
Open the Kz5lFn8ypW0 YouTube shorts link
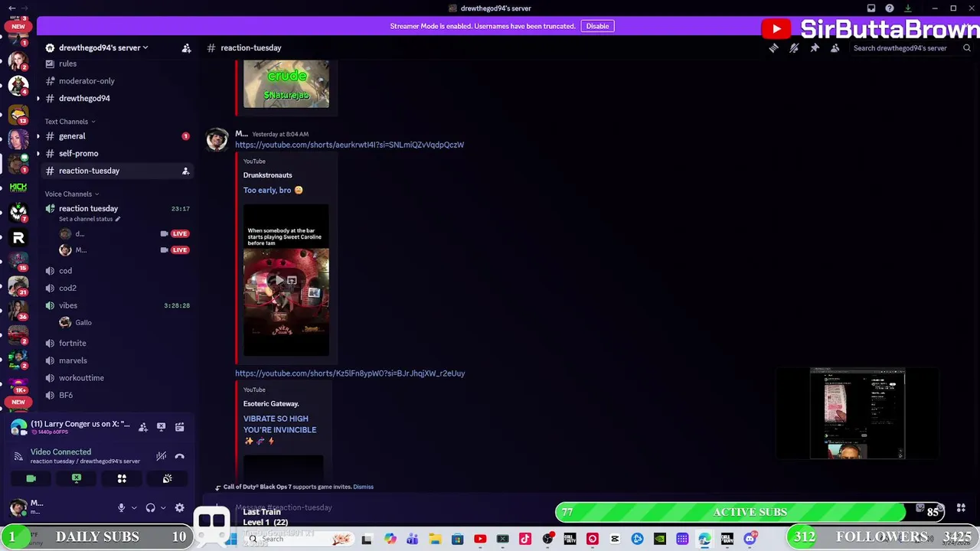(x=350, y=373)
